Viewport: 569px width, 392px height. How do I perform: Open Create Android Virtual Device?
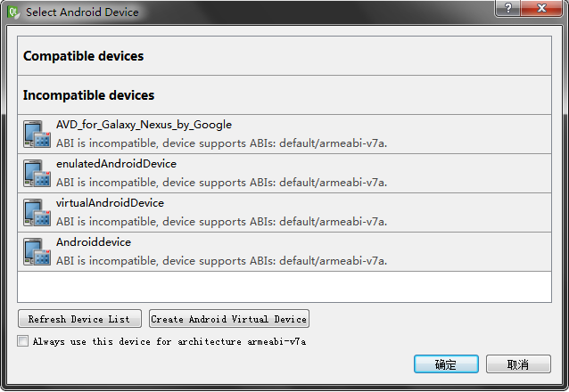pyautogui.click(x=229, y=319)
